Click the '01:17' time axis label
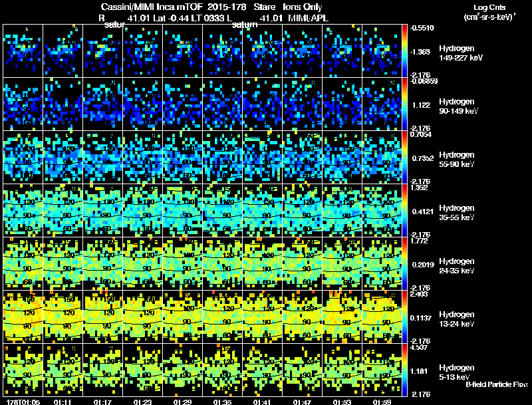The width and height of the screenshot is (532, 405). (x=102, y=402)
